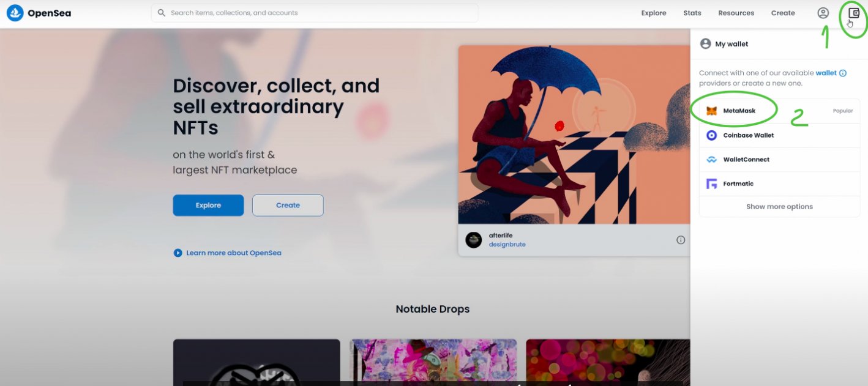Click the info icon on afterlife card

(x=681, y=240)
